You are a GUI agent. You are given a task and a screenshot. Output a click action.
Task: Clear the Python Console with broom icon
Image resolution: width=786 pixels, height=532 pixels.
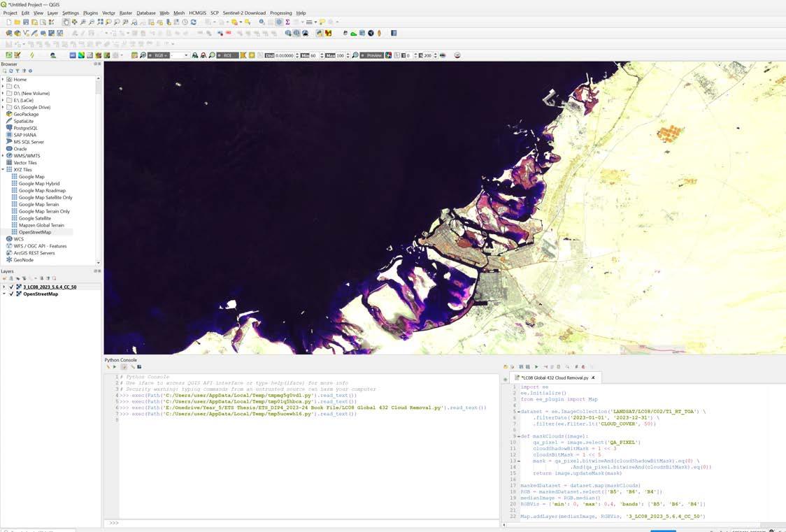click(107, 367)
